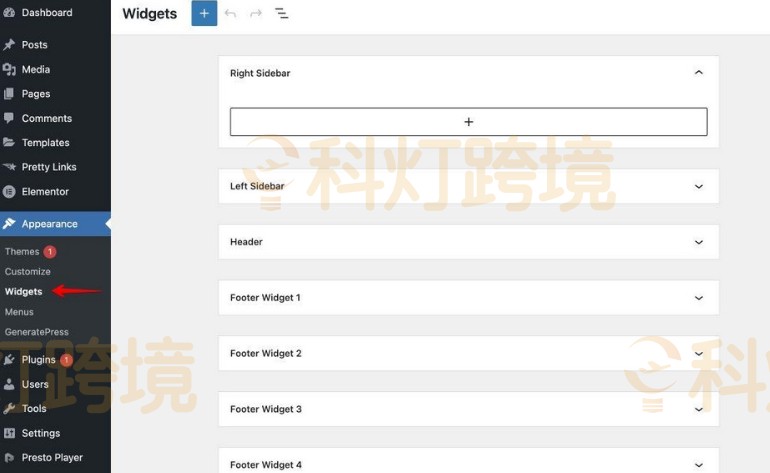Open the GeneratePress submenu link
The image size is (770, 473).
point(36,332)
